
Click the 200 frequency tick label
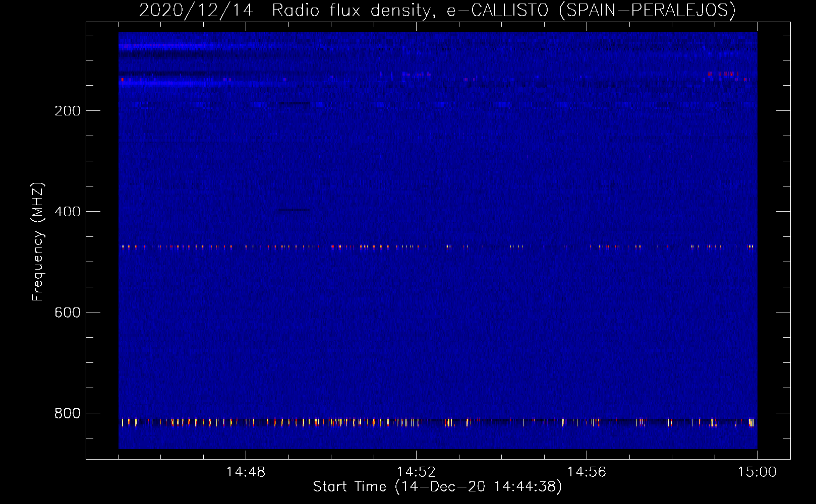(x=68, y=111)
